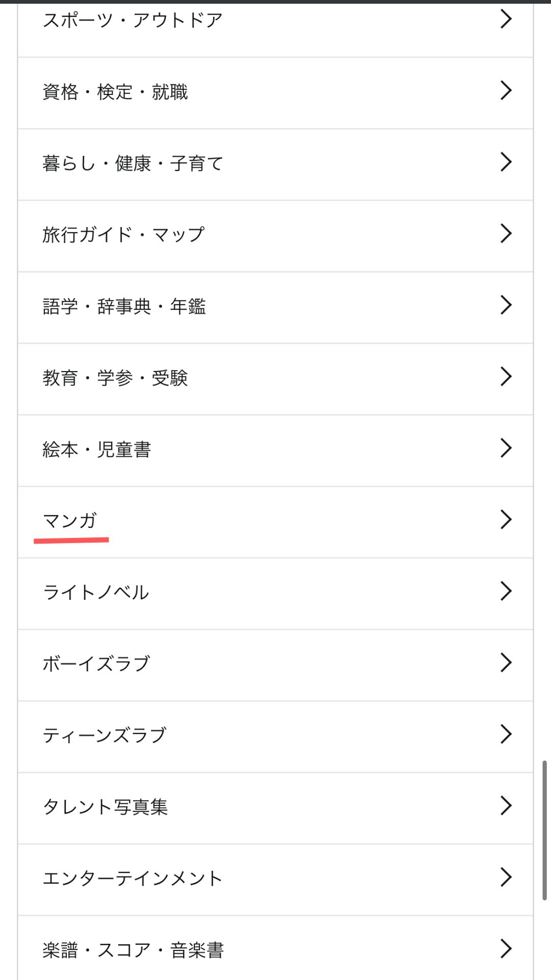Click chevron beside 資格・検定・就職
Image resolution: width=551 pixels, height=980 pixels.
[x=506, y=91]
